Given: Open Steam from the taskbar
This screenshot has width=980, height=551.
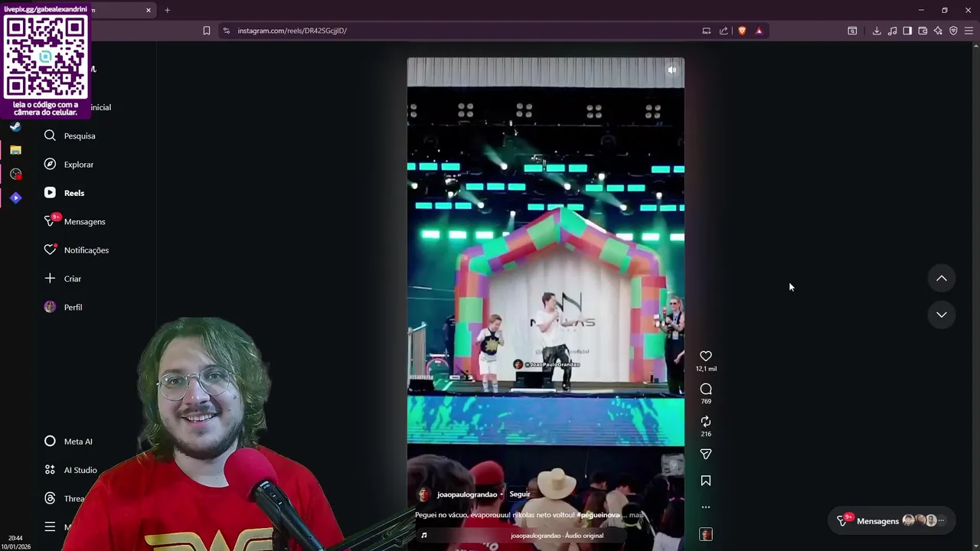Looking at the screenshot, I should [15, 126].
